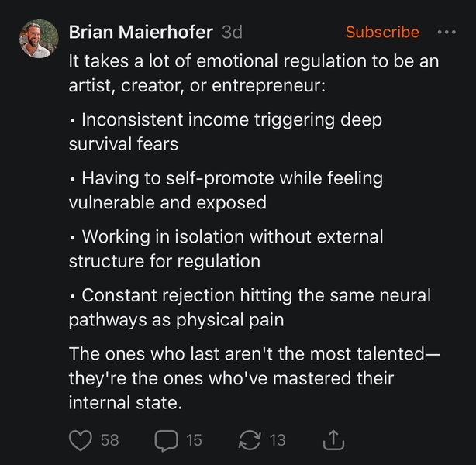Open Brian Maierhofer's profile photo
Screen dimensions: 476x465
pyautogui.click(x=39, y=40)
